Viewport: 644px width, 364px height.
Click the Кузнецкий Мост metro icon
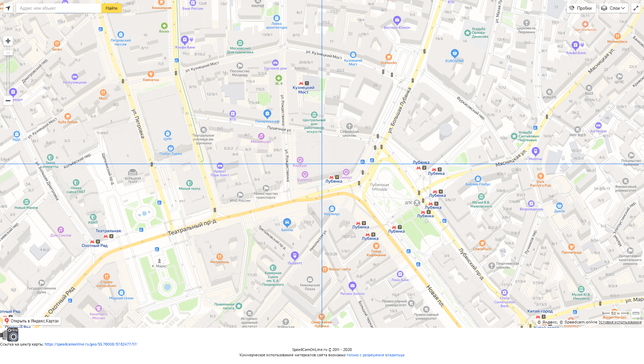[301, 83]
